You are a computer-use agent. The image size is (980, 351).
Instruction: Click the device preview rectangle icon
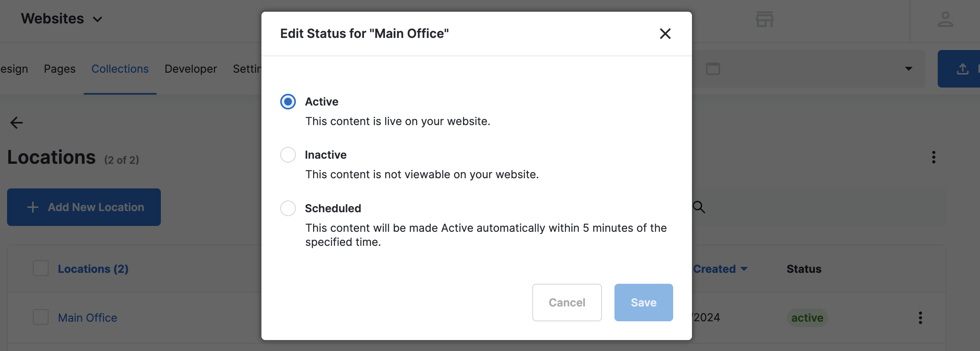coord(713,69)
